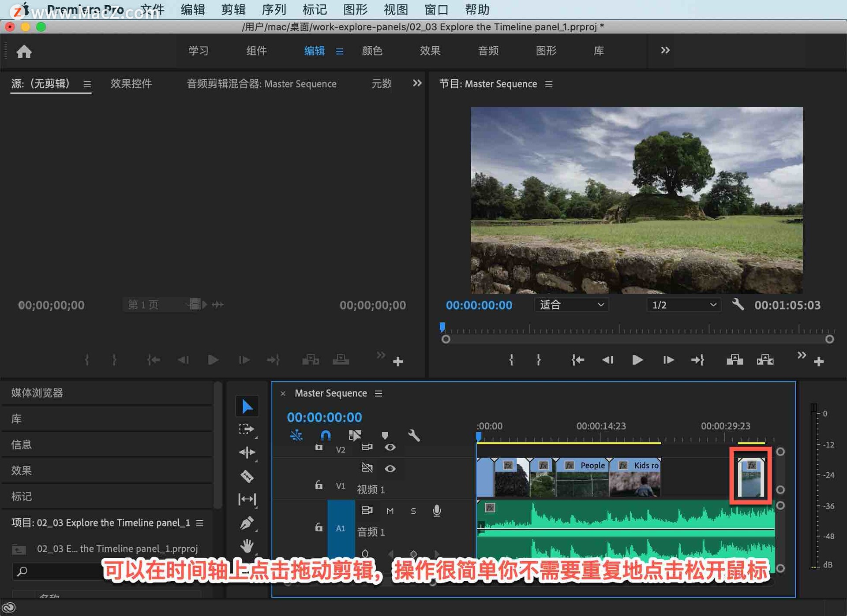Switch to 颜色 workspace
Viewport: 847px width, 616px height.
[x=372, y=51]
